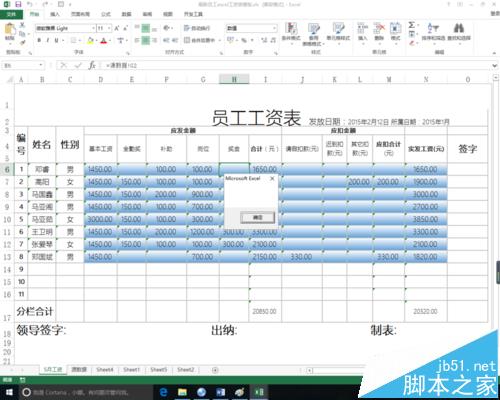Switch to the Formulas ribbon tab
Viewport: 500px width, 400px height.
[106, 14]
